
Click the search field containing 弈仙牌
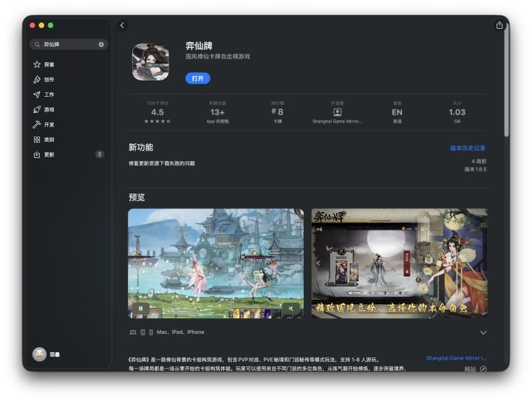coord(69,44)
